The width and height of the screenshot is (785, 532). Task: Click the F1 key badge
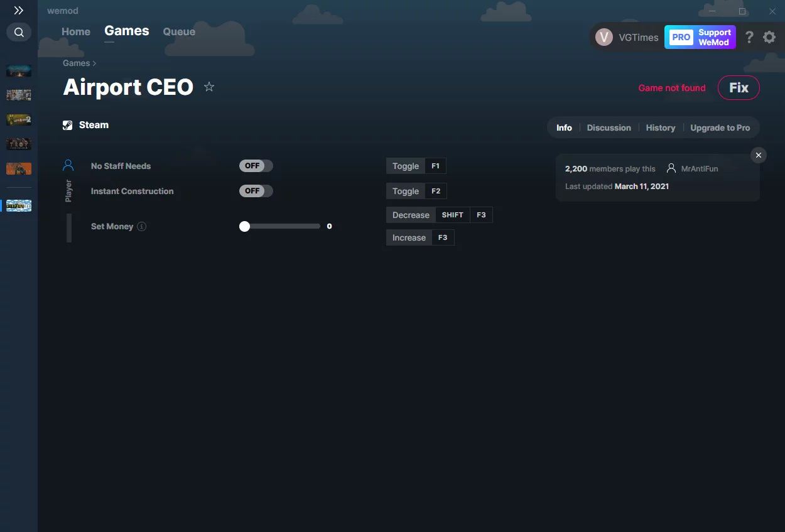click(435, 166)
